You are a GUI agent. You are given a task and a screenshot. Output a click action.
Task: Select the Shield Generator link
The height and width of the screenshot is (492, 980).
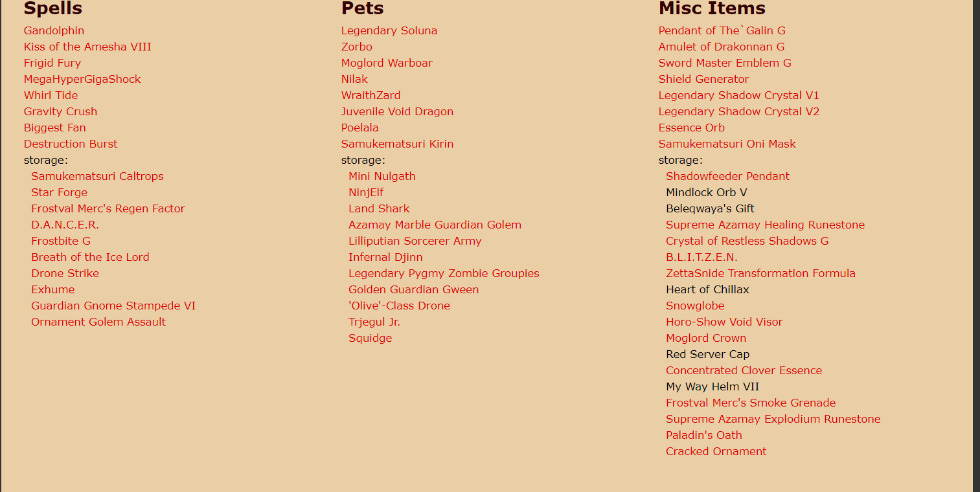pos(703,79)
